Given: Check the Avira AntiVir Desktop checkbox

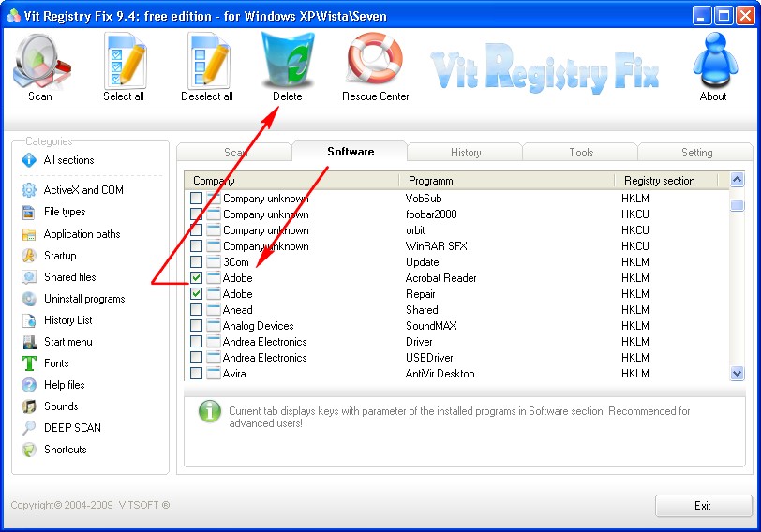Looking at the screenshot, I should [x=196, y=374].
